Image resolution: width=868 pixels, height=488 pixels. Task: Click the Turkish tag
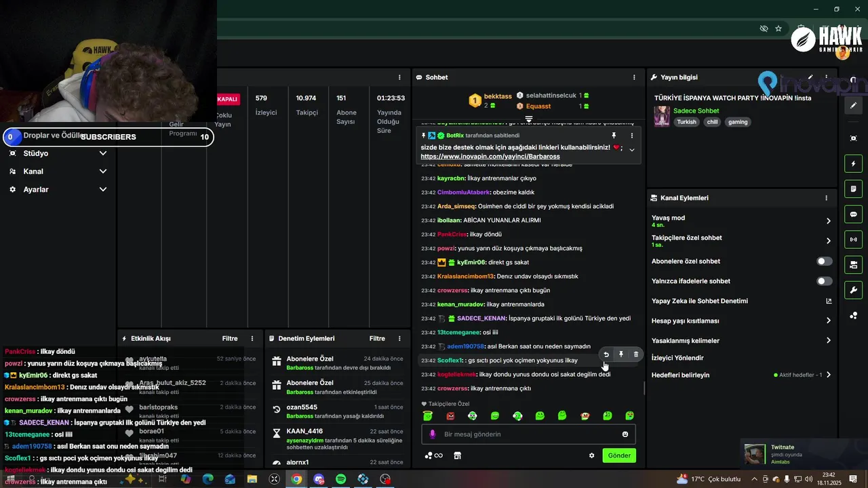point(686,122)
